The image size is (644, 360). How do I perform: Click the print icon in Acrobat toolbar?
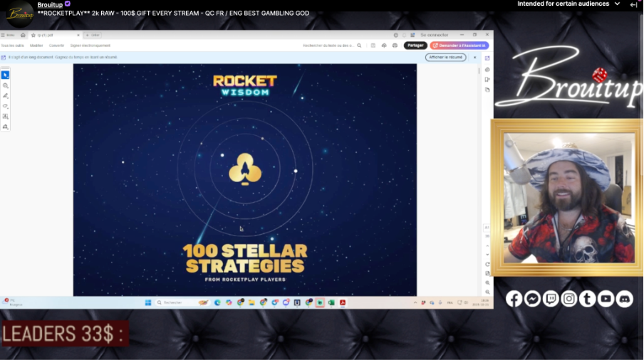point(395,46)
